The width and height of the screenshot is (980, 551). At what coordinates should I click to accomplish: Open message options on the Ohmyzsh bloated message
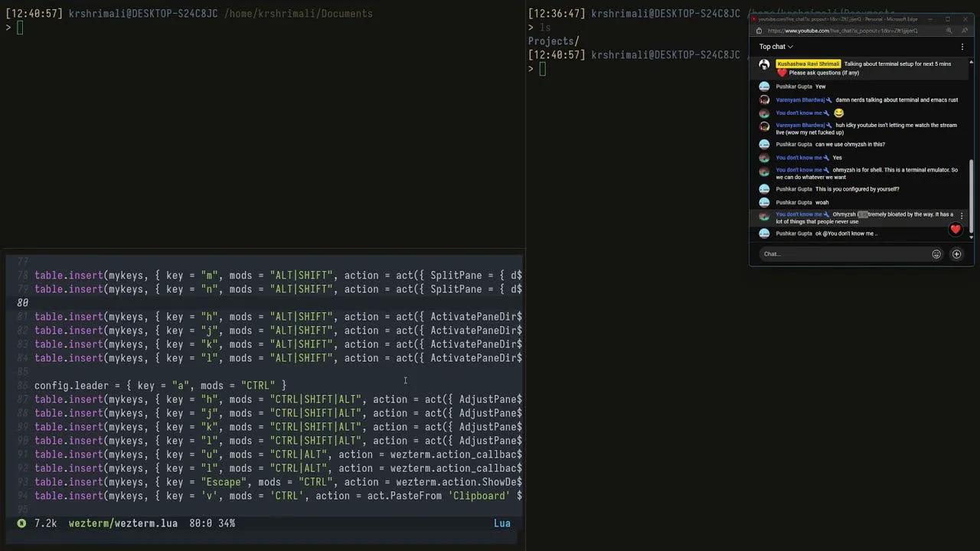tap(962, 215)
